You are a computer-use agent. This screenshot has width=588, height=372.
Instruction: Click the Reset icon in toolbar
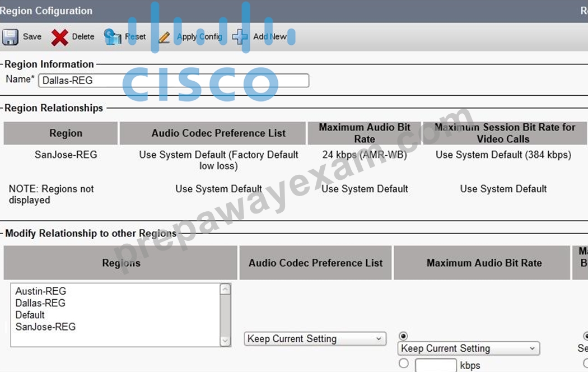[113, 37]
